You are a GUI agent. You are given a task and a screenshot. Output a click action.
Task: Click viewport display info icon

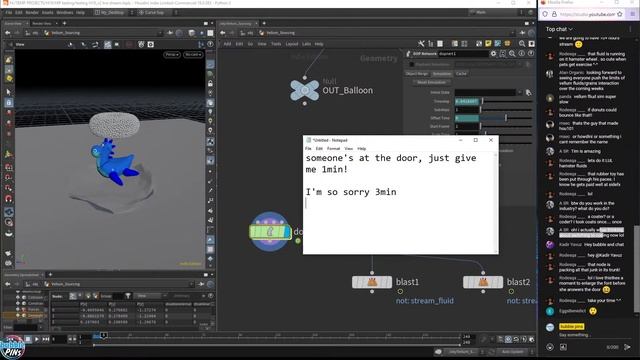pos(210,44)
